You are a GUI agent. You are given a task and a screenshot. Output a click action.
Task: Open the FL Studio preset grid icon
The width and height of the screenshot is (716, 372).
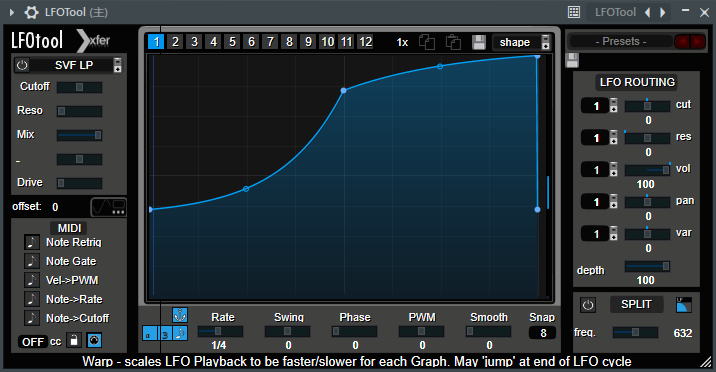pos(574,12)
